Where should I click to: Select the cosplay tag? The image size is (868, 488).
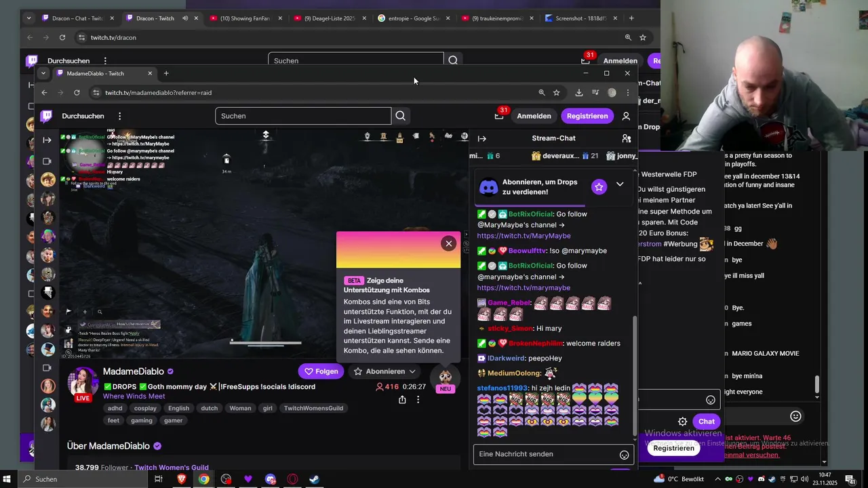click(x=145, y=408)
